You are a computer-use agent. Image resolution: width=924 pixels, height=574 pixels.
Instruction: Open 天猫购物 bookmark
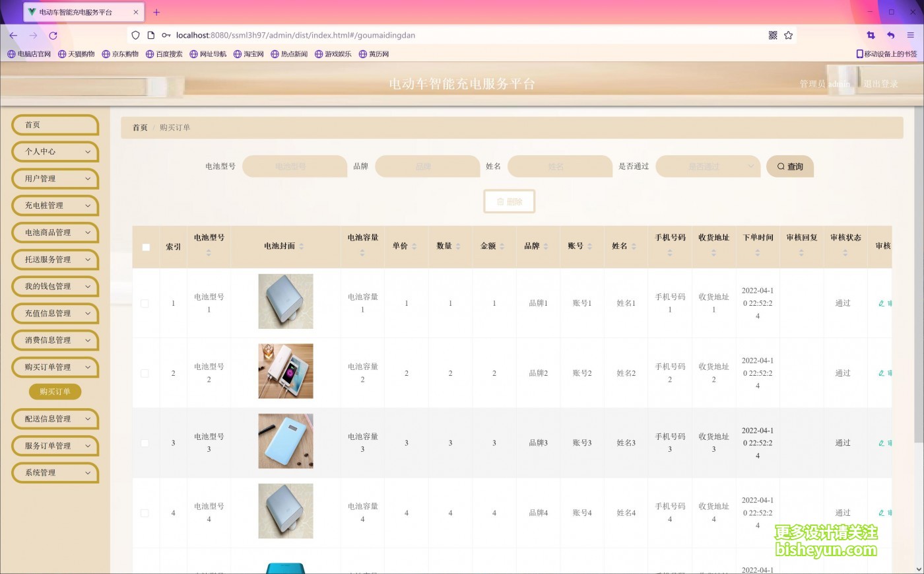point(77,54)
